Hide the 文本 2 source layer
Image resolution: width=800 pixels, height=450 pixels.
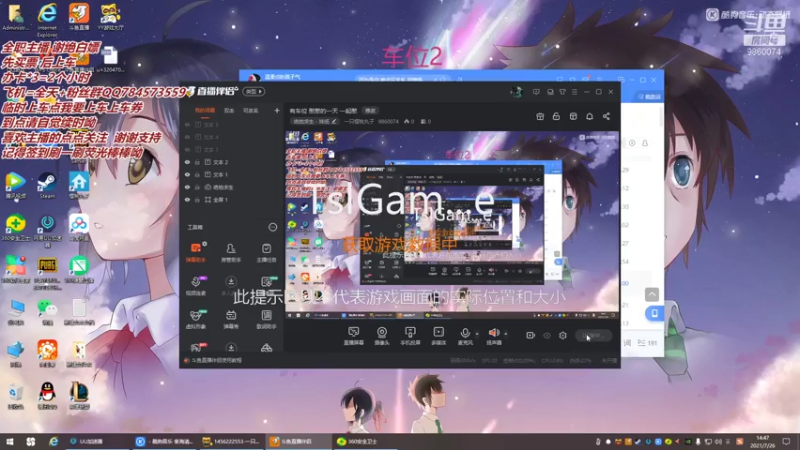187,162
